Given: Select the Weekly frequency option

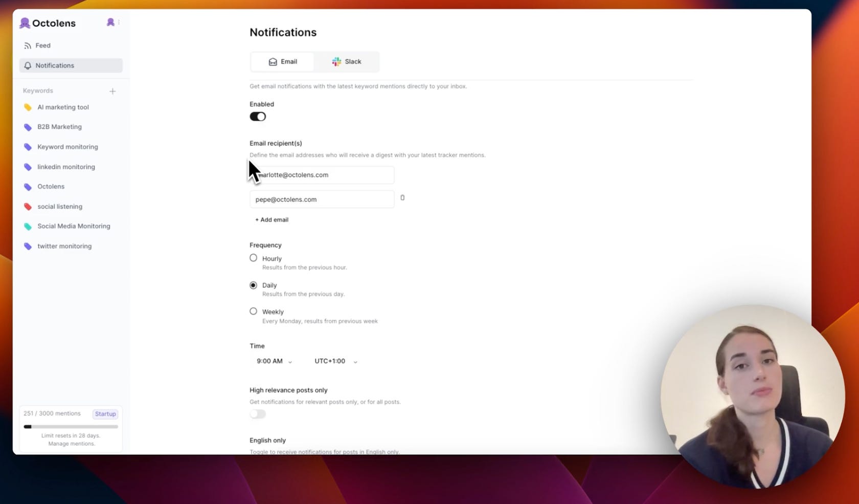Looking at the screenshot, I should (253, 311).
